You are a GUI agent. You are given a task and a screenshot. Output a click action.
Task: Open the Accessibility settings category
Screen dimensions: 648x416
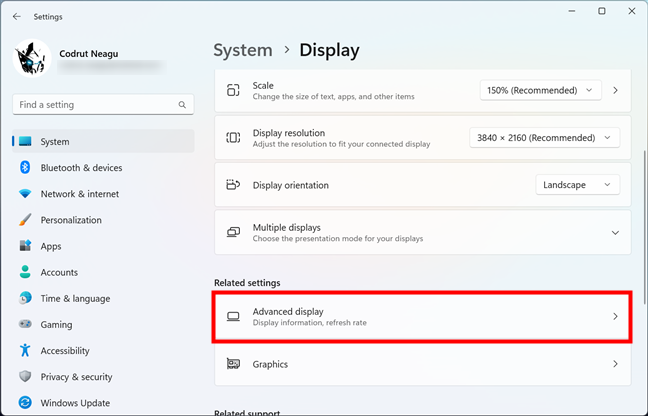(103, 350)
